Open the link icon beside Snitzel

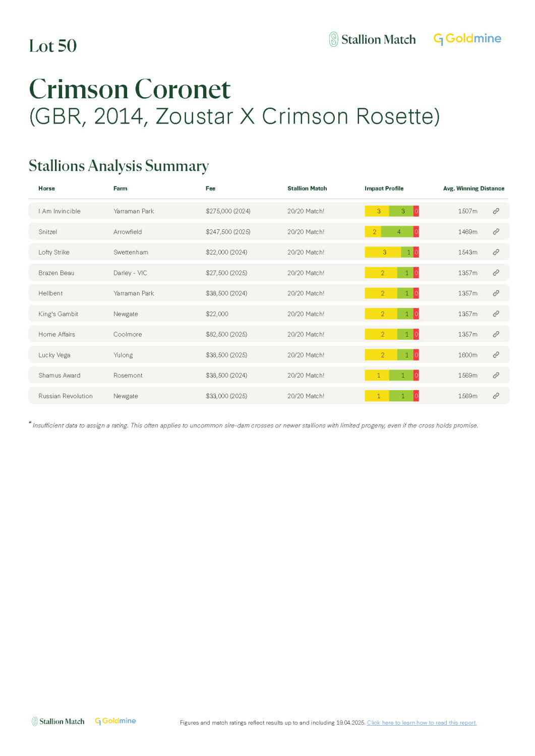496,232
